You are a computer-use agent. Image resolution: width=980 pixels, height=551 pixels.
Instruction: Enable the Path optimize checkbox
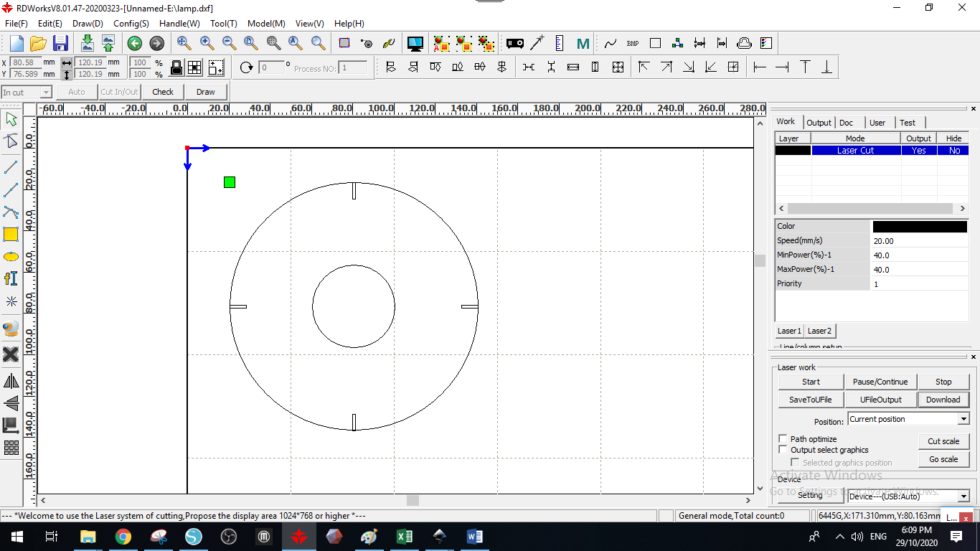pyautogui.click(x=783, y=438)
